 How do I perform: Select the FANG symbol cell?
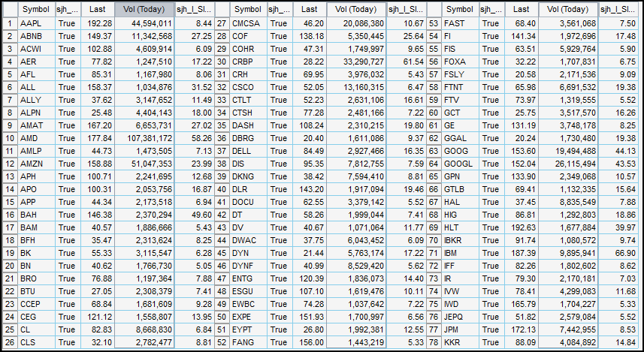coord(248,342)
